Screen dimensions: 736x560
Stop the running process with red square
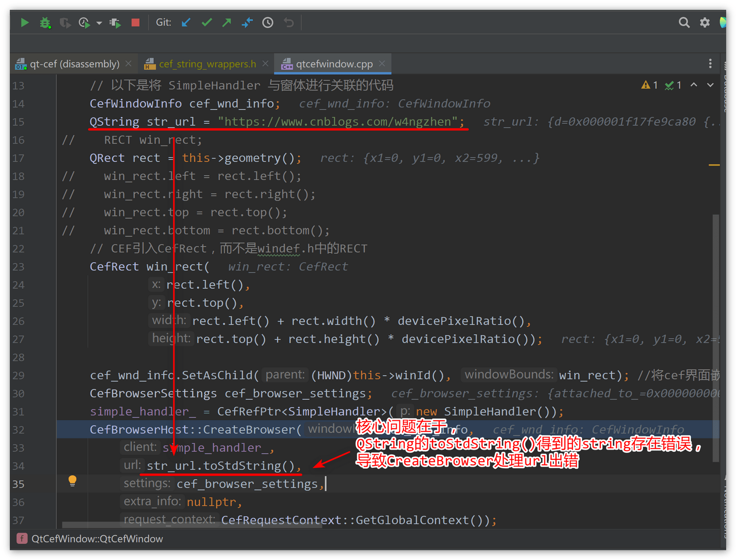[135, 22]
